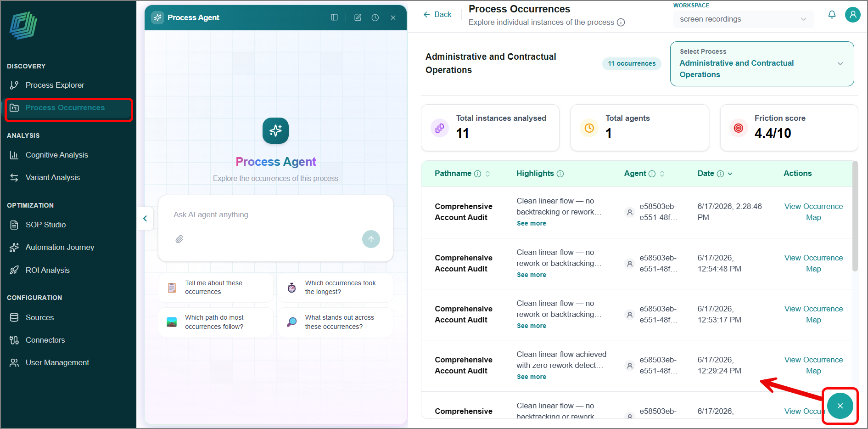The image size is (868, 429).
Task: Sort by the Pathname column arrows
Action: tap(487, 174)
